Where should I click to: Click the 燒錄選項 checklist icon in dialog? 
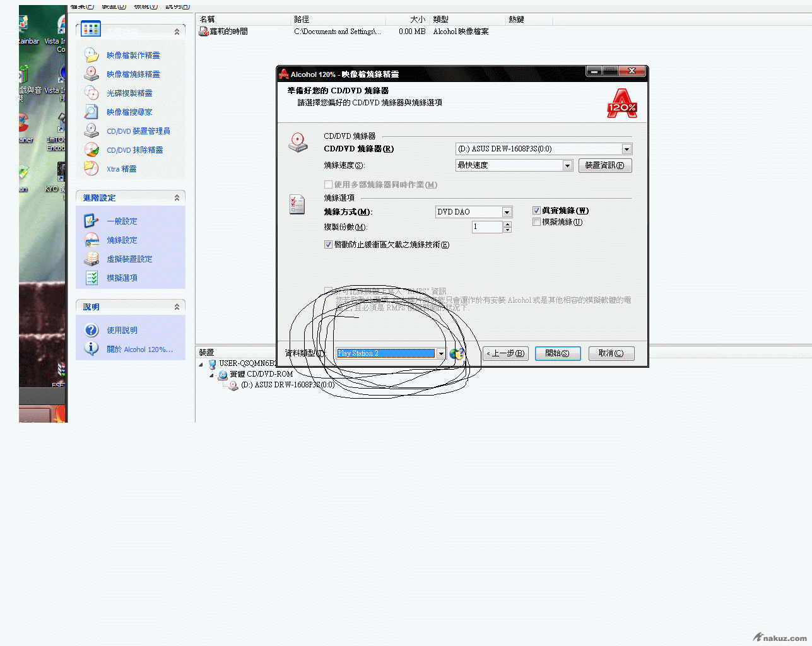(297, 204)
